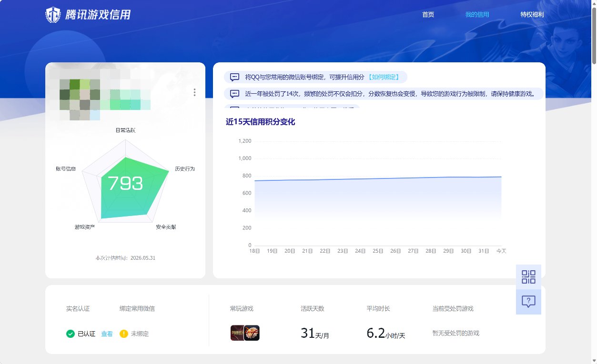Click the 本次评估时间 date text

click(126, 258)
